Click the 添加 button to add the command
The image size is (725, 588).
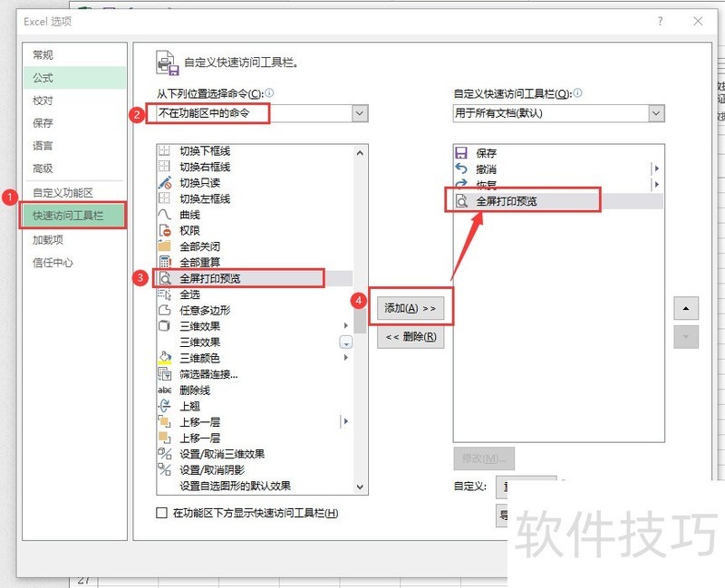[x=411, y=307]
